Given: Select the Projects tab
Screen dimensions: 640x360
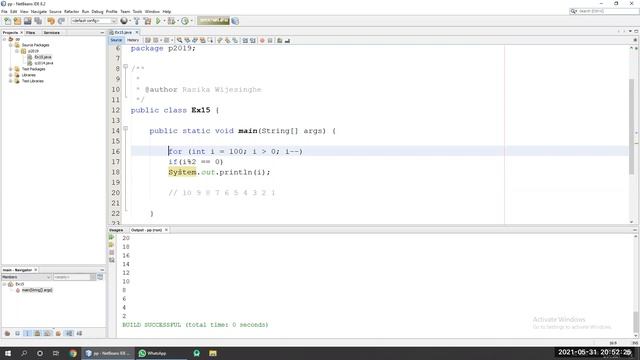Looking at the screenshot, I should tap(10, 32).
